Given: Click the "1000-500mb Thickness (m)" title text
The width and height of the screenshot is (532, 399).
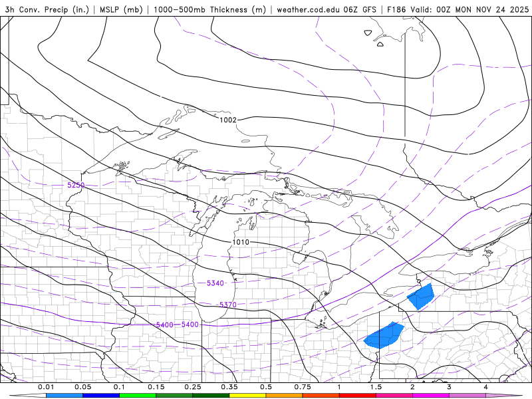Looking at the screenshot, I should [x=209, y=9].
